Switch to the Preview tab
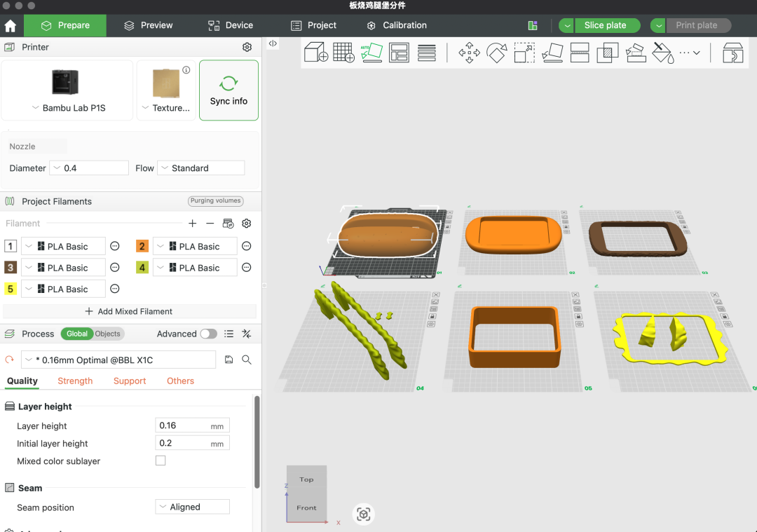Screen dimensions: 757x532 (148, 26)
